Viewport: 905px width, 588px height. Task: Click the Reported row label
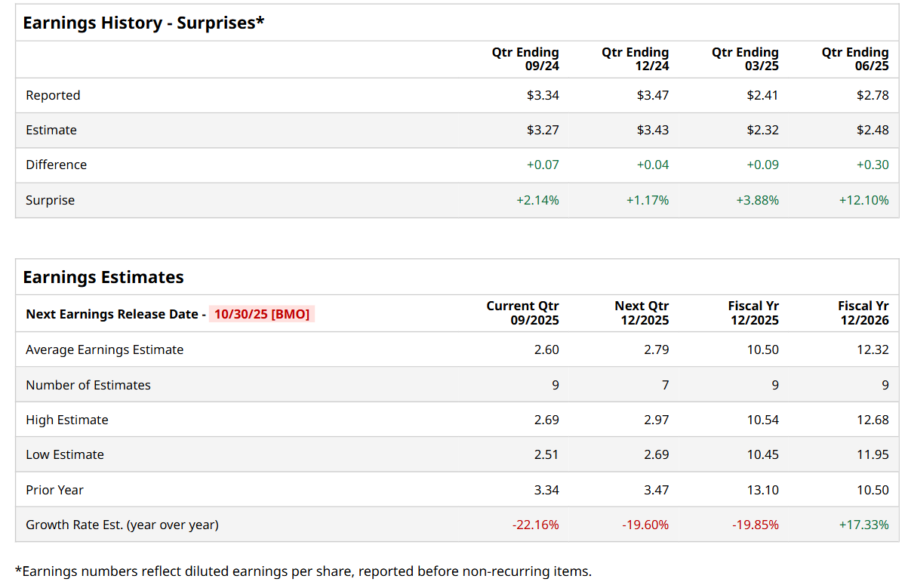[x=53, y=95]
